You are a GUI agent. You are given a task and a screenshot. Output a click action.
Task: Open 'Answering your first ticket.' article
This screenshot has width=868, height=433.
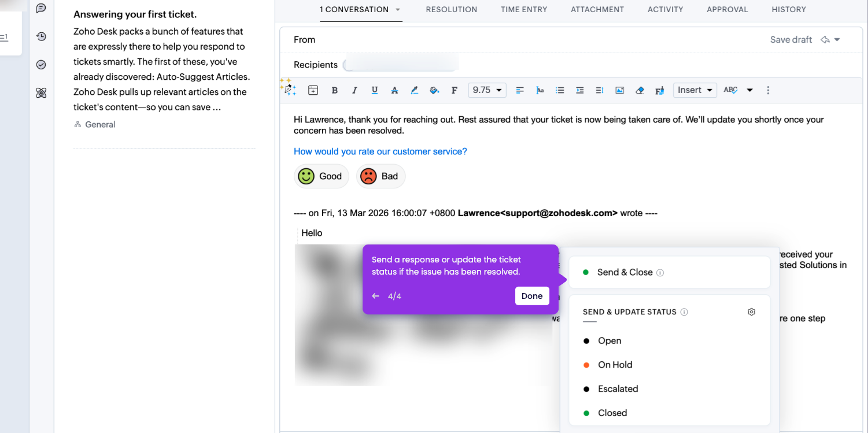click(x=135, y=14)
